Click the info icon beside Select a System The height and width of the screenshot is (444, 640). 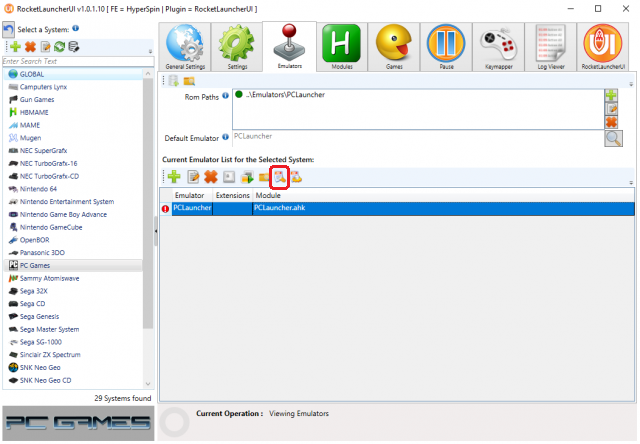[76, 28]
